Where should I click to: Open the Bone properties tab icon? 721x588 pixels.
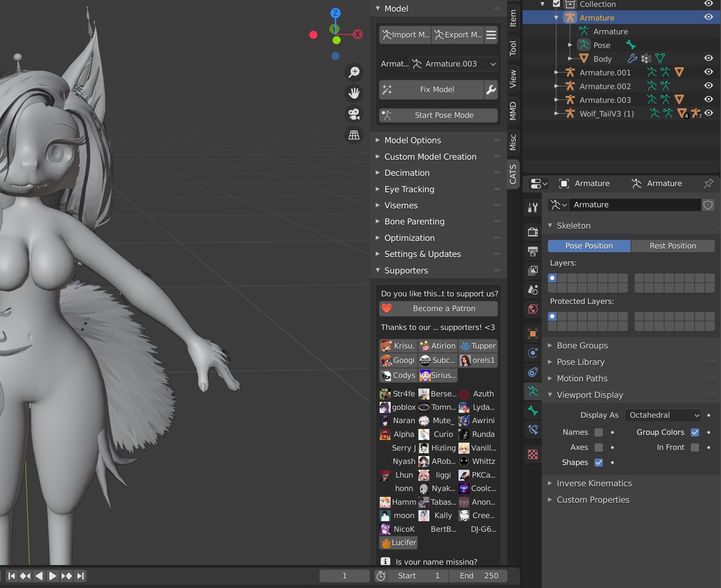pos(533,411)
